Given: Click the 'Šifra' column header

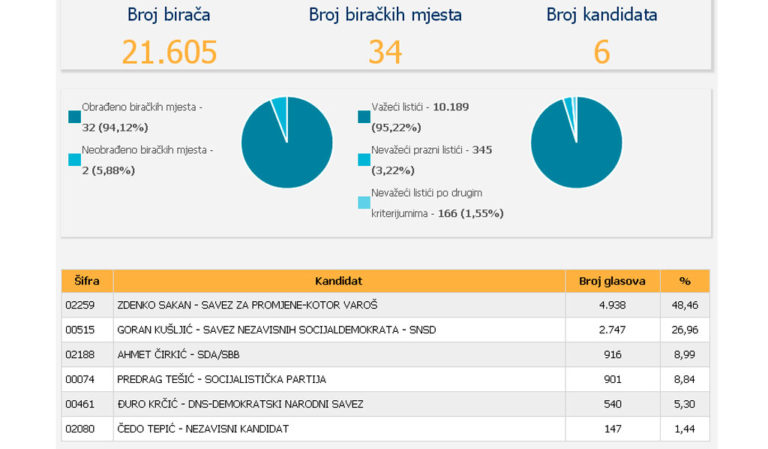Looking at the screenshot, I should coord(87,281).
